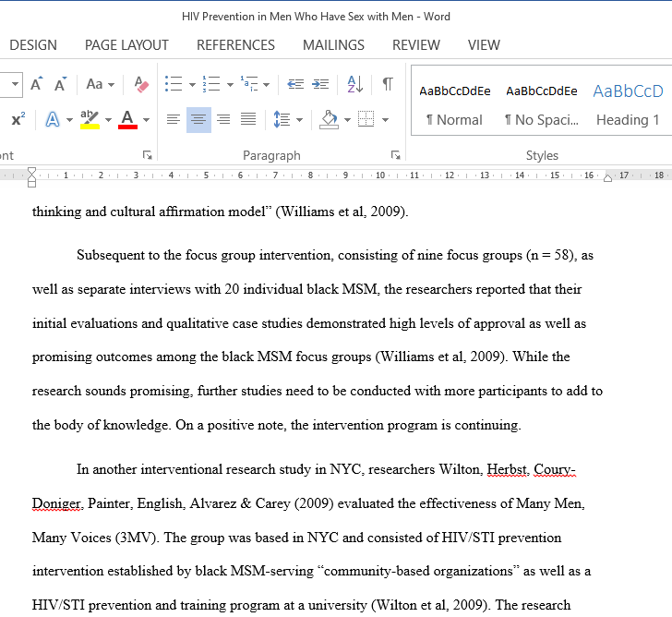
Task: Apply the Normal style
Action: tap(454, 105)
